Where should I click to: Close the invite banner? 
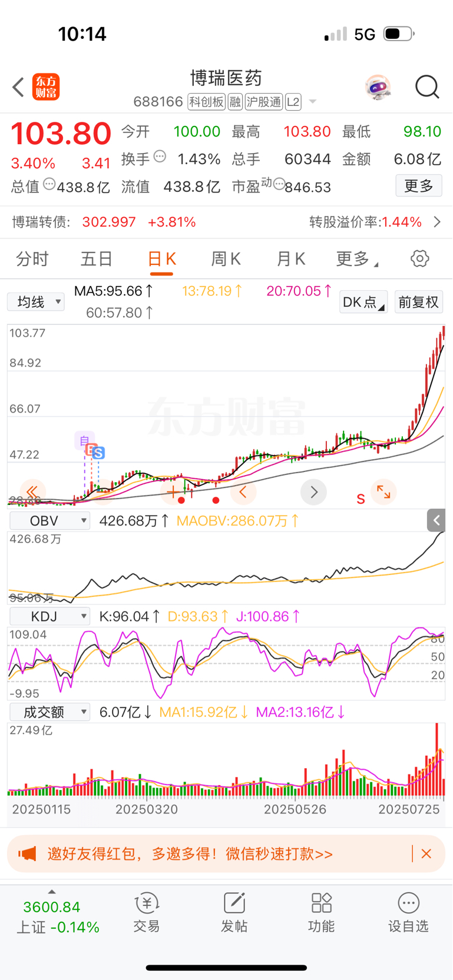coord(426,853)
